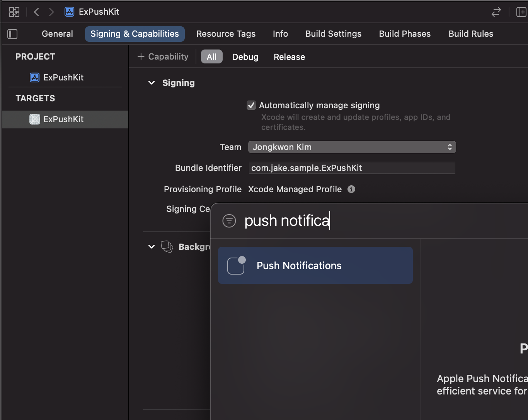Open the Build Rules tab

(471, 34)
